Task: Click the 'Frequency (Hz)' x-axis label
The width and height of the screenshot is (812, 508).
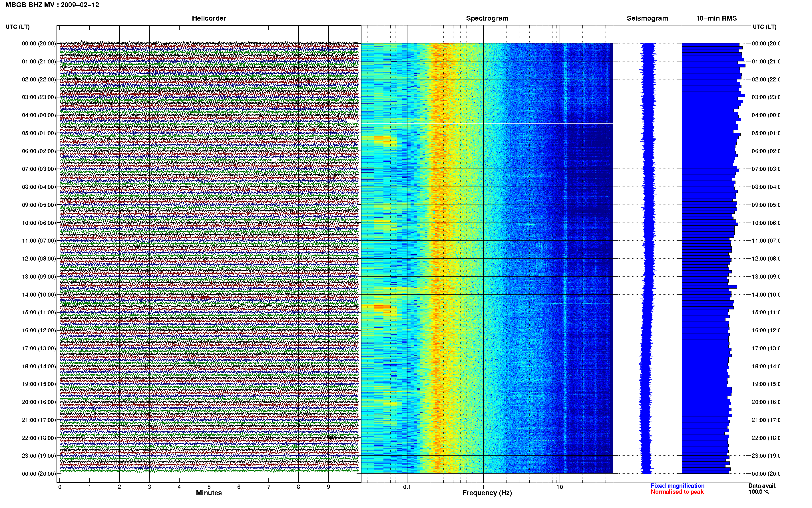Action: 487,493
